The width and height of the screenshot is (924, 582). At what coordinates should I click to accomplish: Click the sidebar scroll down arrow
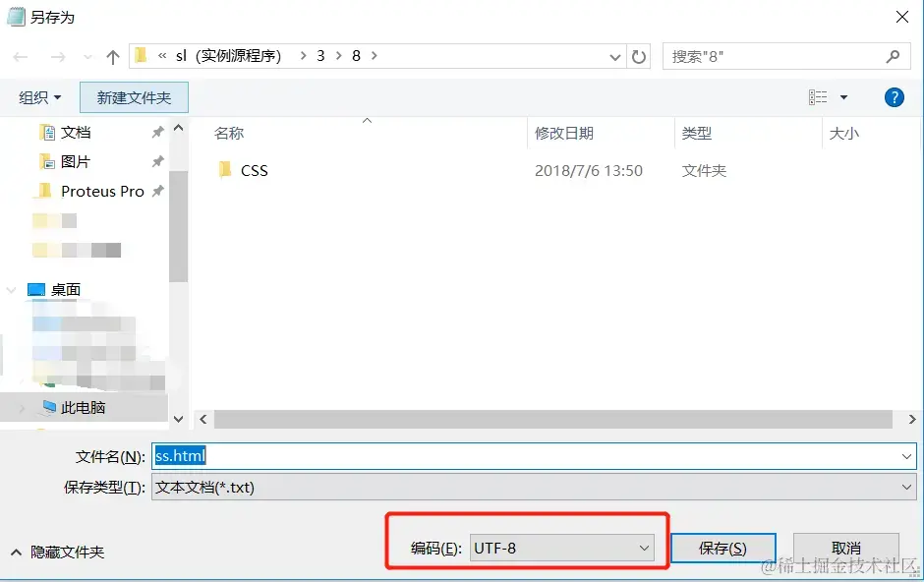pyautogui.click(x=179, y=419)
